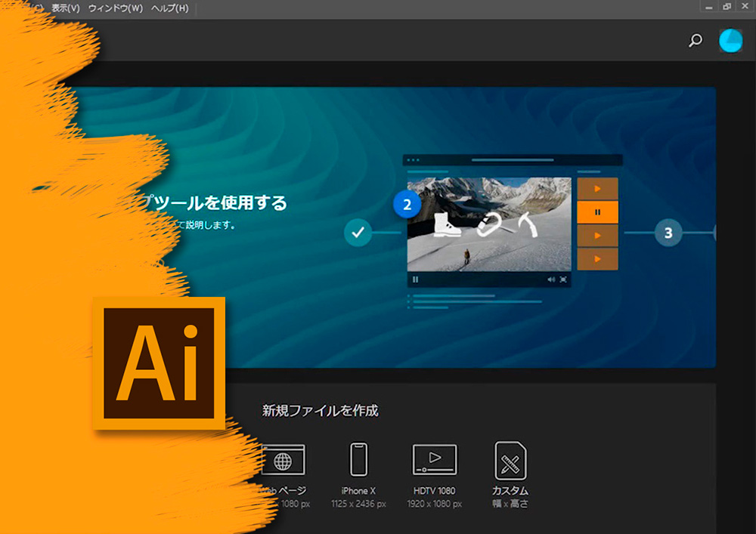Play the first playlist item above the pause button

[597, 189]
